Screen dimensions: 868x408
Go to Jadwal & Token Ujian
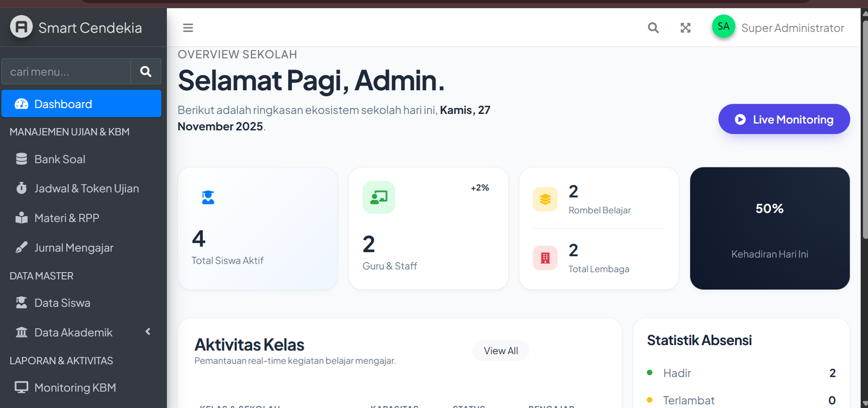pyautogui.click(x=81, y=188)
